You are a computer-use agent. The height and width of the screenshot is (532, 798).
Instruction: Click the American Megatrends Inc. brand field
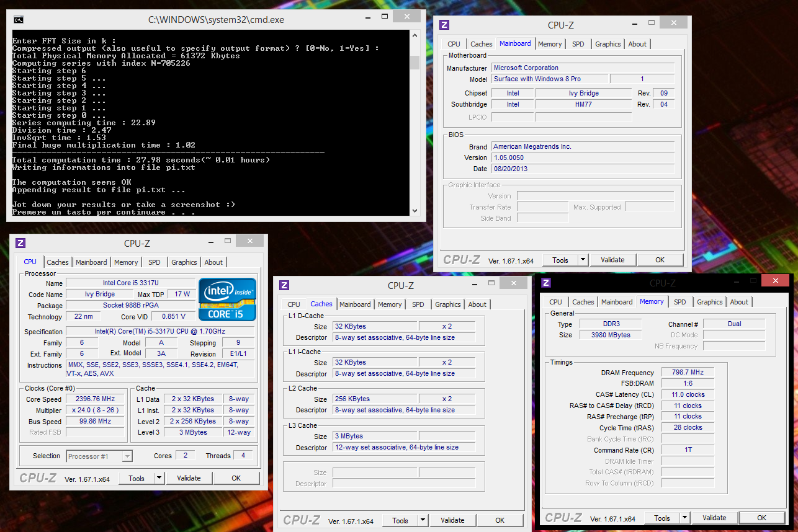click(583, 146)
